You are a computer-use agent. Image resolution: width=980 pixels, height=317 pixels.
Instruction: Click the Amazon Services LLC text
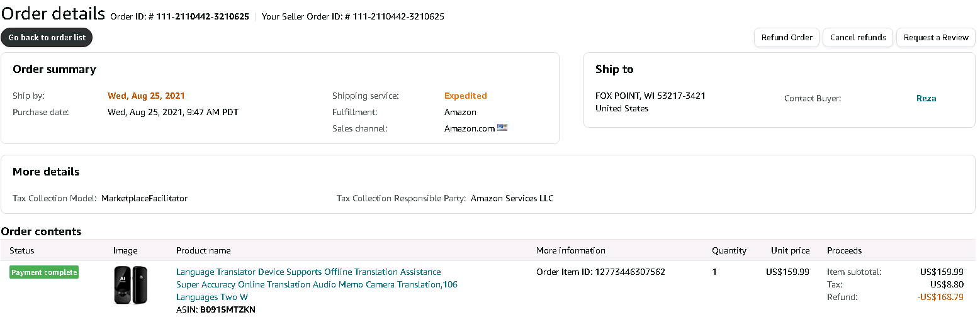point(512,198)
